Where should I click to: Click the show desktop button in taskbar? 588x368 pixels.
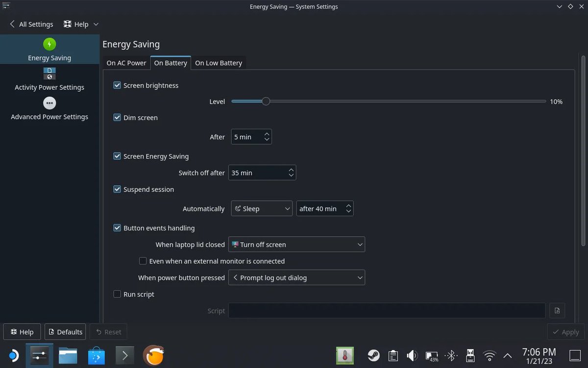pyautogui.click(x=575, y=355)
